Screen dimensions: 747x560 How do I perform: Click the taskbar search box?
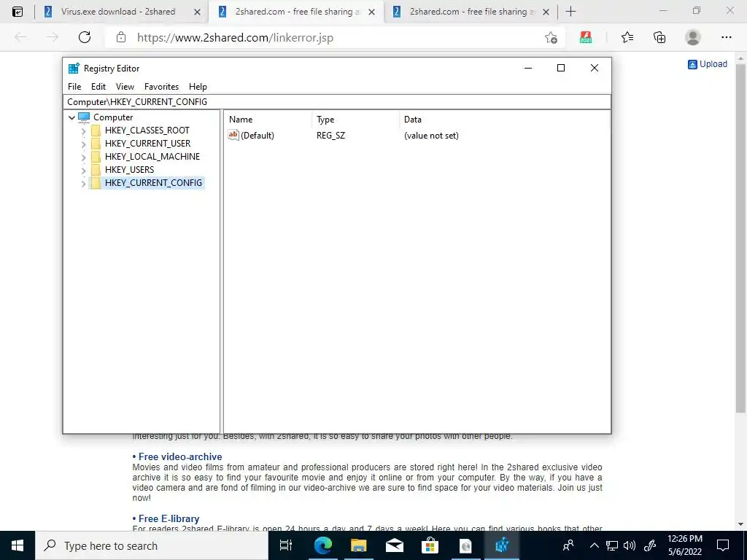152,545
